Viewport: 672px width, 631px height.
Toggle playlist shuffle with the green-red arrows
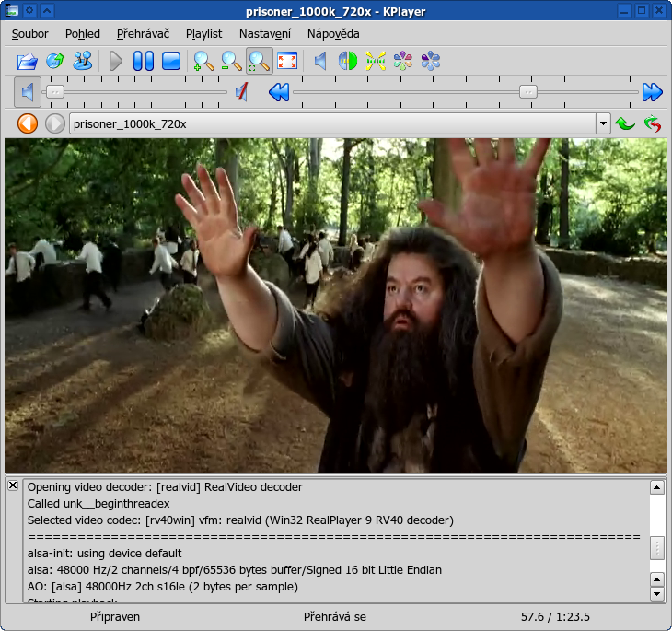pos(653,124)
